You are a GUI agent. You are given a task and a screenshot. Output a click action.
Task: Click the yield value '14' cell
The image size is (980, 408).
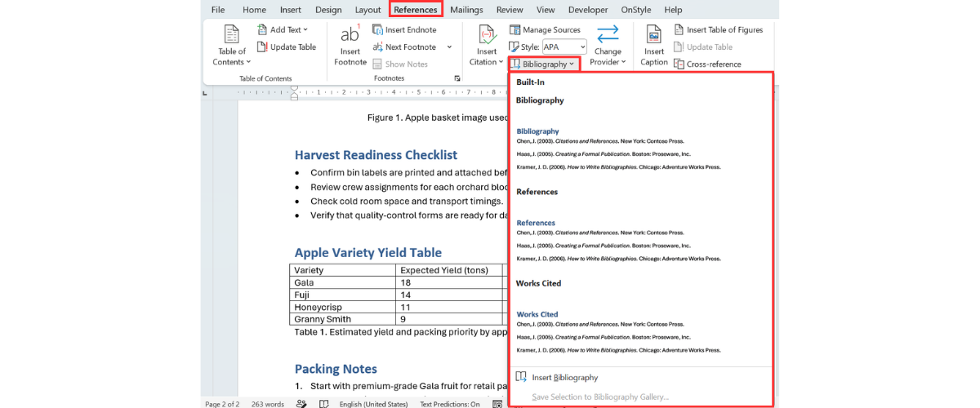coord(449,295)
